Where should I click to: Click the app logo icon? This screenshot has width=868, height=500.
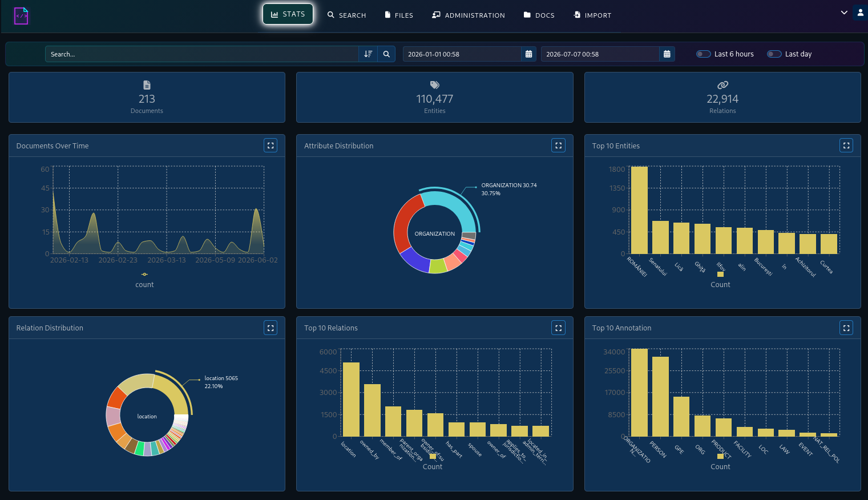click(21, 16)
